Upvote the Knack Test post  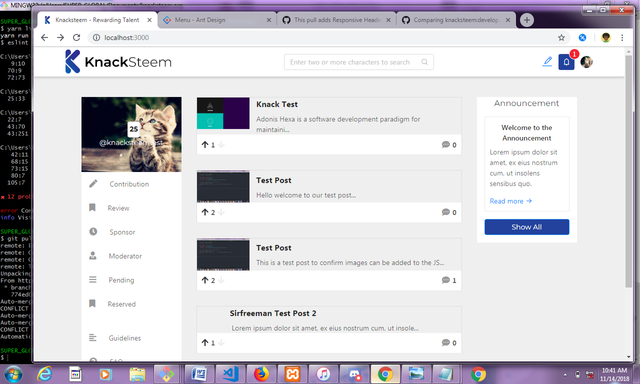pyautogui.click(x=205, y=144)
